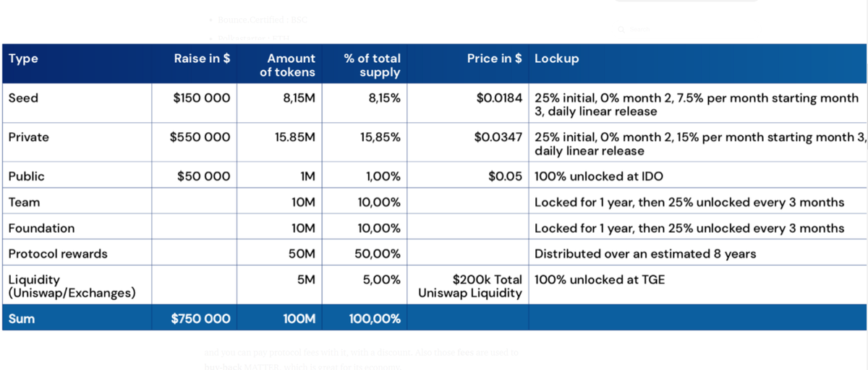
Task: Click the Amount of tokens header
Action: tap(288, 65)
